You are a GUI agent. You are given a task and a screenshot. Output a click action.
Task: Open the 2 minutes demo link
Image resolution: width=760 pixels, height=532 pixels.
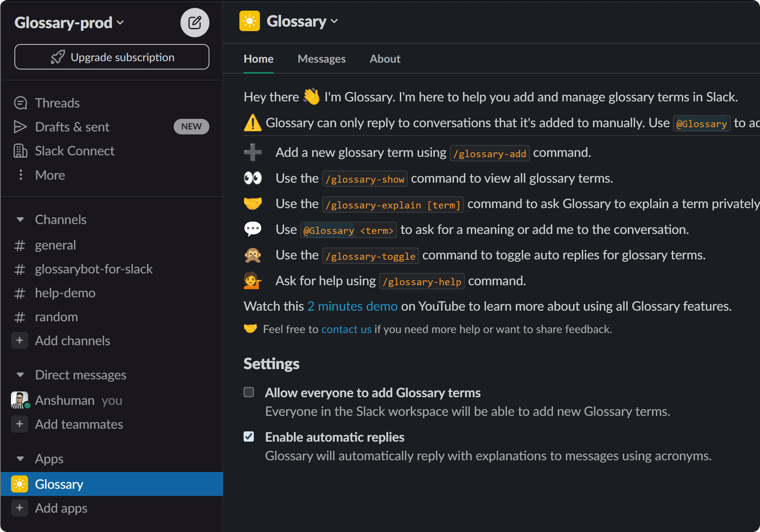tap(352, 306)
